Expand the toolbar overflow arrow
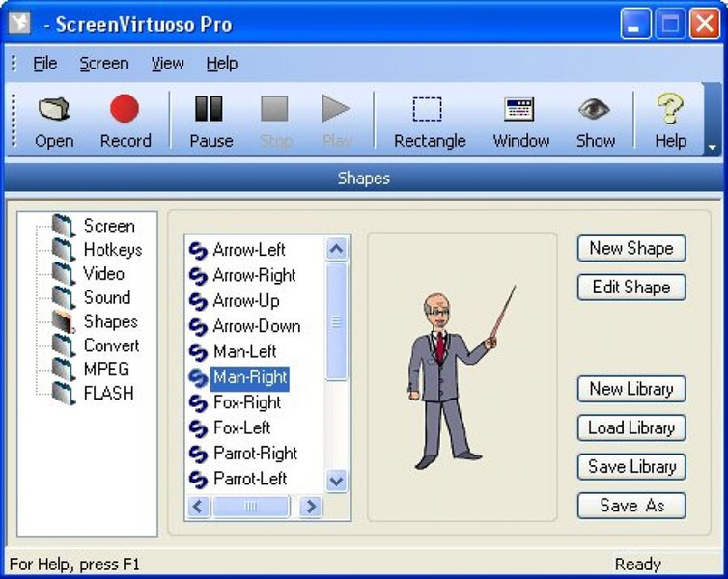Image resolution: width=728 pixels, height=579 pixels. [x=712, y=148]
